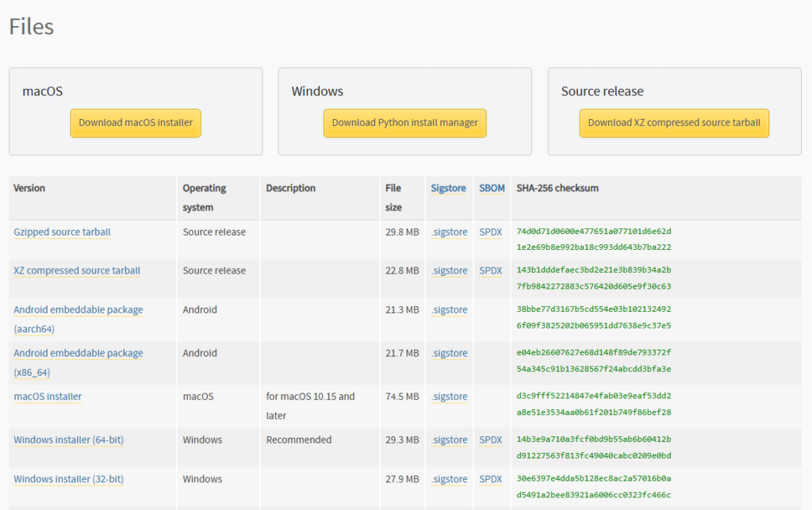This screenshot has height=510, width=812.
Task: Open .sigstore link for Windows installer (32-bit)
Action: [x=449, y=479]
